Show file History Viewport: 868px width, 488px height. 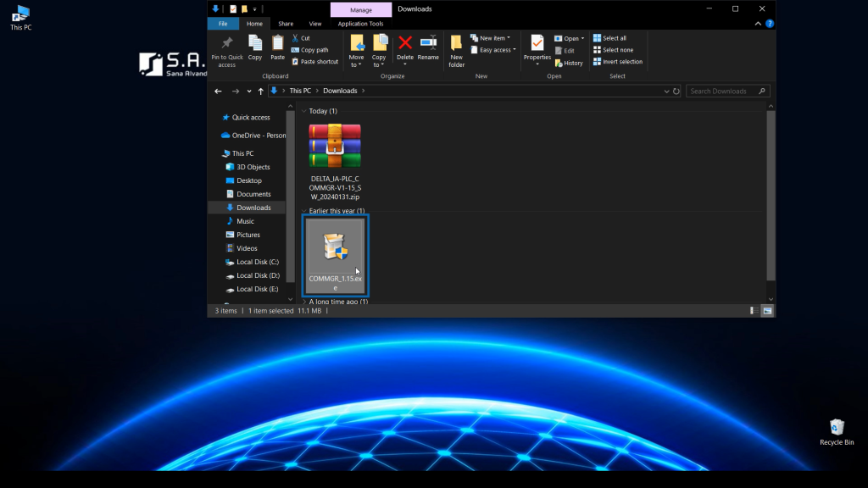click(569, 63)
